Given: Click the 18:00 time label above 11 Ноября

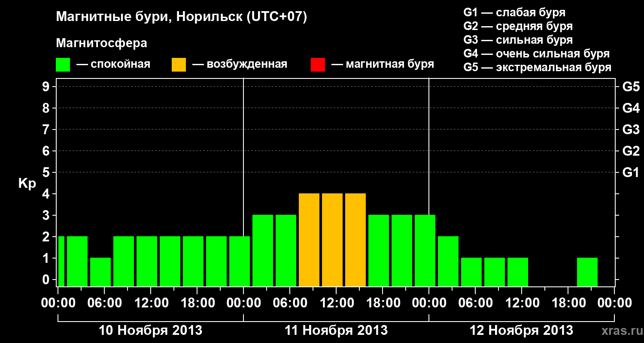Looking at the screenshot, I should pyautogui.click(x=383, y=303).
